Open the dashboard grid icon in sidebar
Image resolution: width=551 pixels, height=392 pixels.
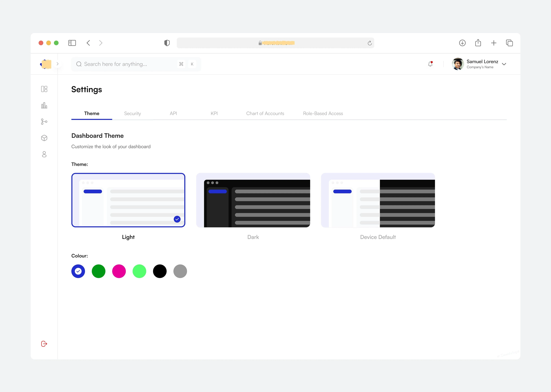coord(44,89)
